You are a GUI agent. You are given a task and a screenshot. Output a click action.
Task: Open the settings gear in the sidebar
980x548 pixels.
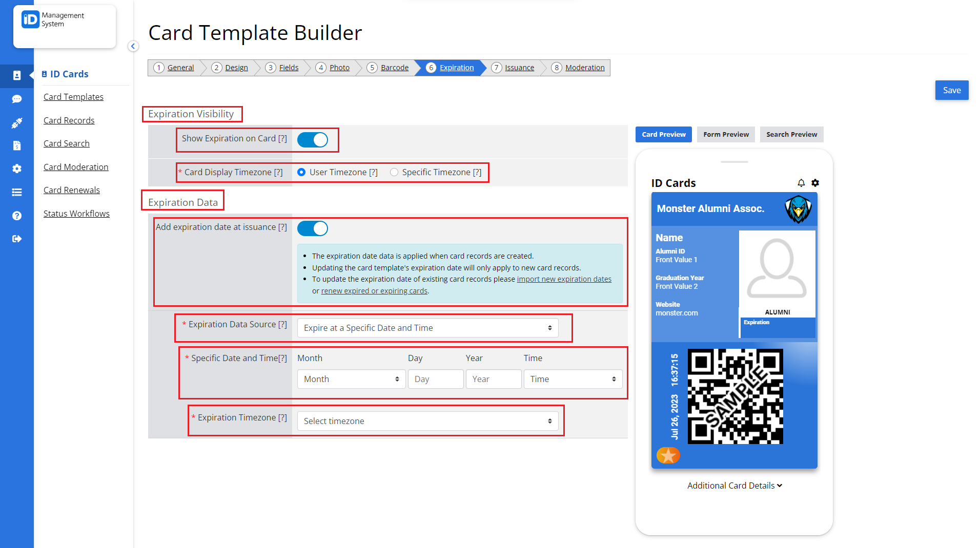point(17,168)
